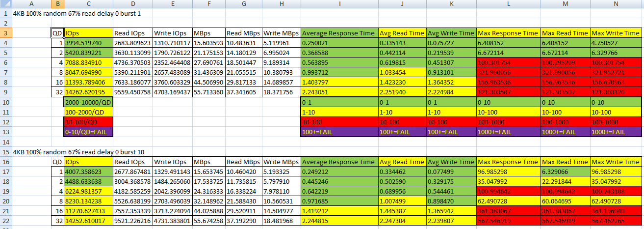Click 'Max Write Time' header in row 16

click(x=615, y=161)
